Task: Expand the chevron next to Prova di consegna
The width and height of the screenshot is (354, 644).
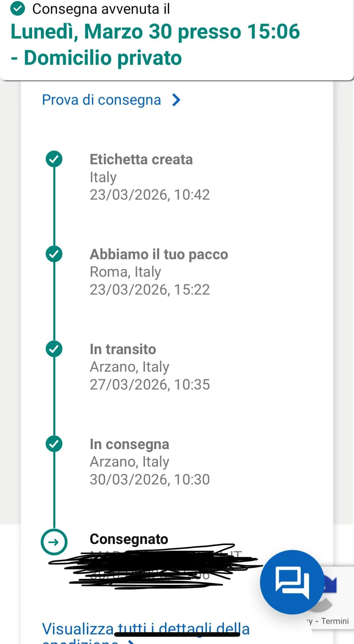Action: coord(176,100)
